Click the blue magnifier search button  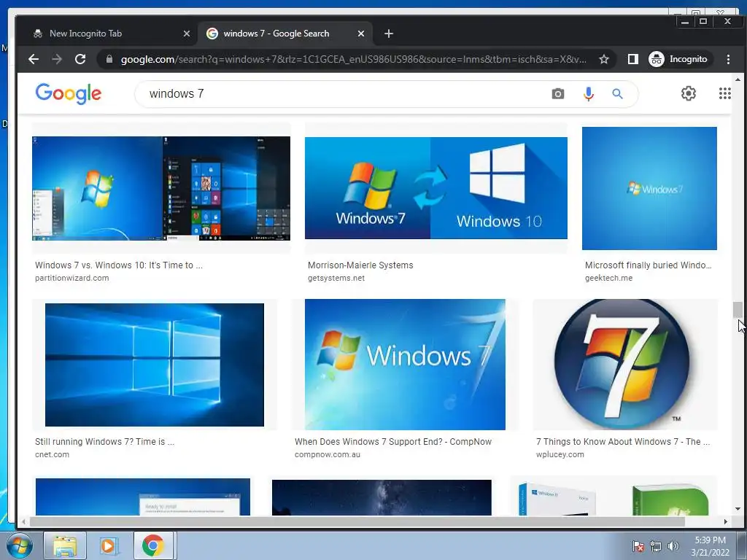pos(617,94)
